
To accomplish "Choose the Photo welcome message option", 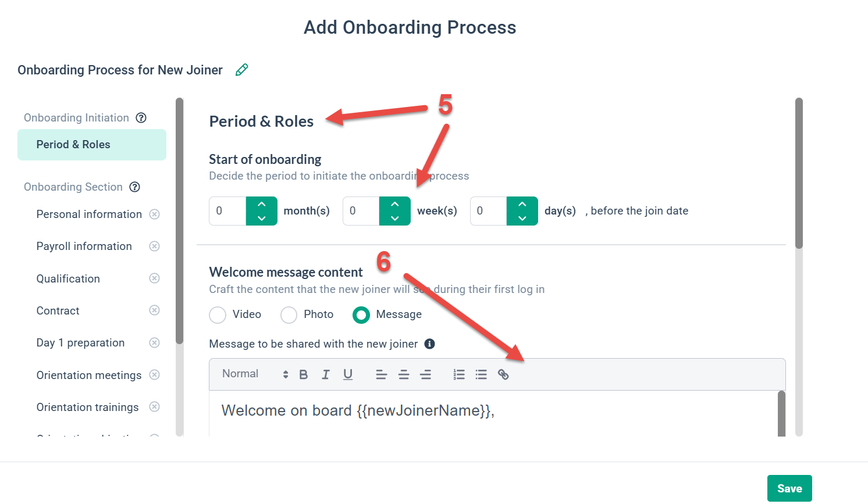I will pos(289,314).
